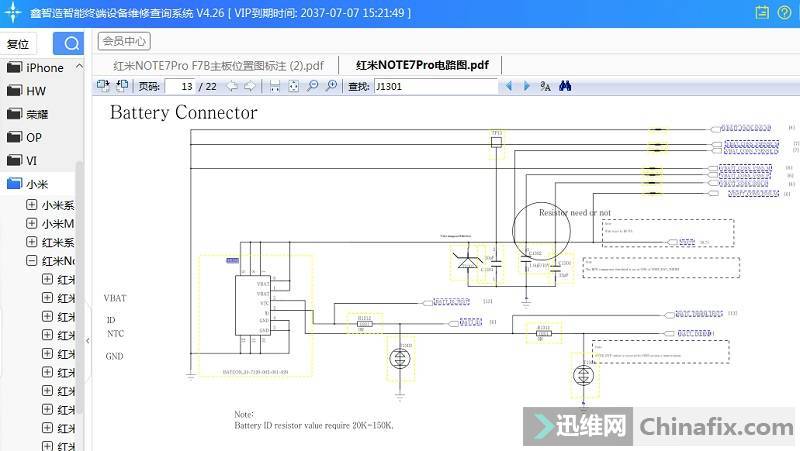The height and width of the screenshot is (451, 800).
Task: Click the zoom out magnifier icon
Action: point(312,87)
